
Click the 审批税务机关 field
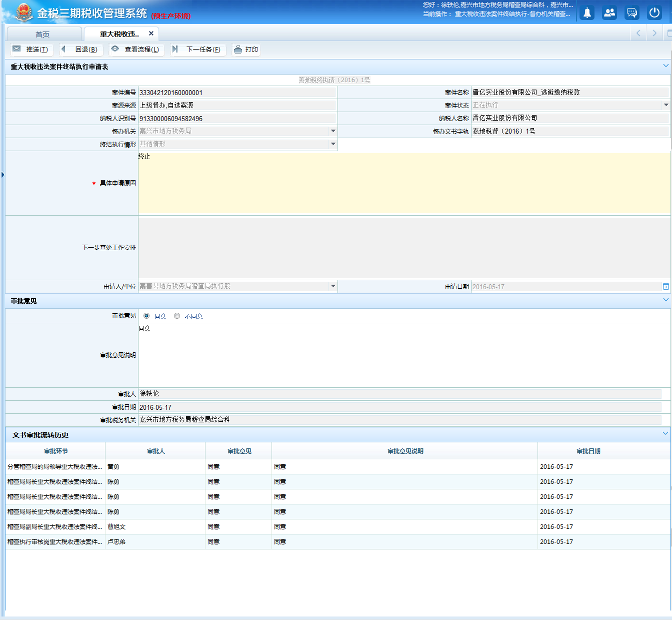399,420
